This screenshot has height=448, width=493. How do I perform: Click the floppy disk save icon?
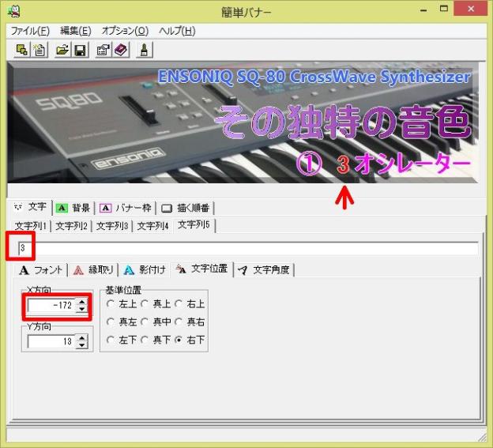(80, 50)
